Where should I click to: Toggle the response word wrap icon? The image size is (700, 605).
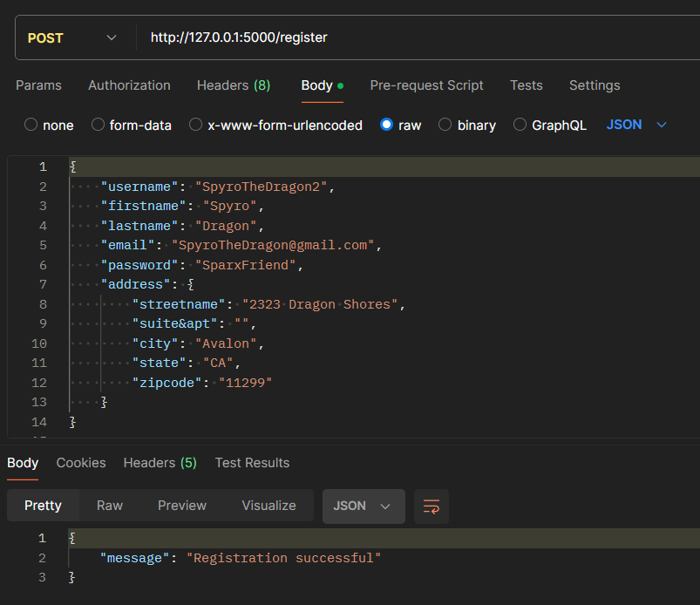[x=431, y=506]
